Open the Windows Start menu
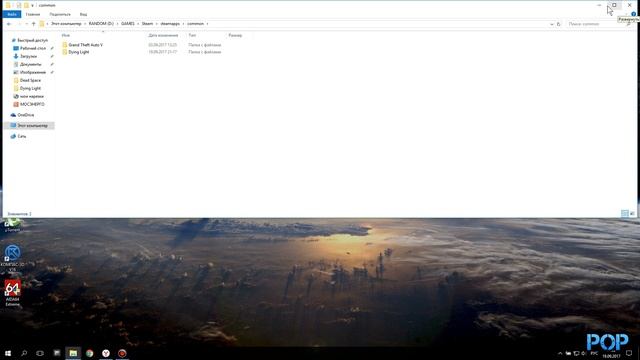 click(8, 353)
